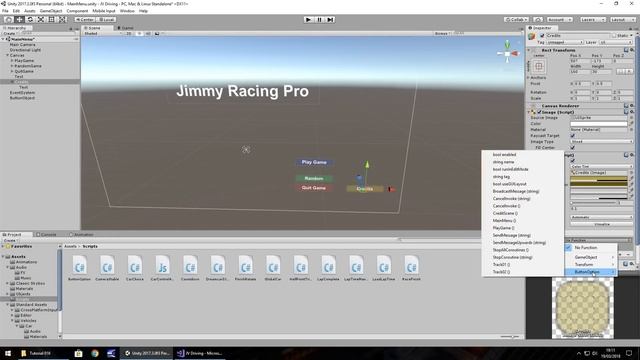The image size is (640, 360).
Task: Open the Collab dropdown
Action: [516, 19]
